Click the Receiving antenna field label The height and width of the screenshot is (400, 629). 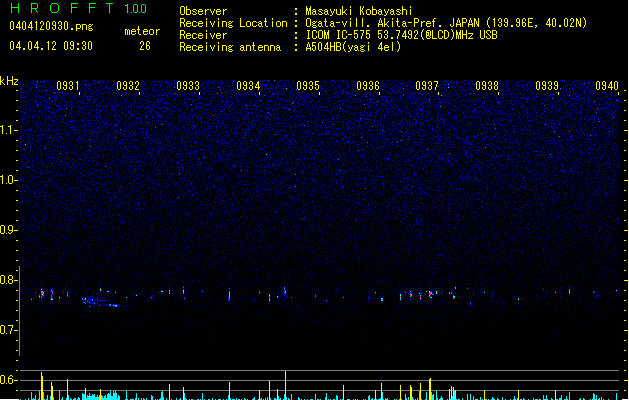coord(230,47)
